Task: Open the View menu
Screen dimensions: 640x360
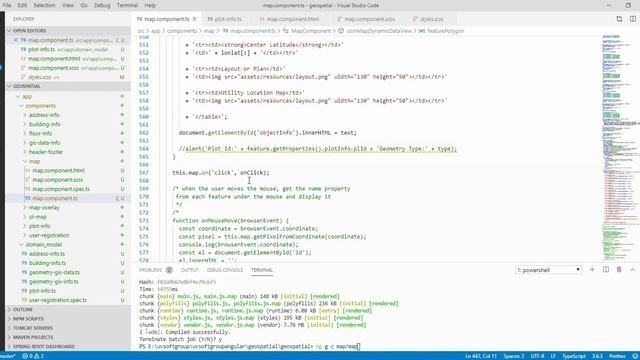Action: pos(68,5)
